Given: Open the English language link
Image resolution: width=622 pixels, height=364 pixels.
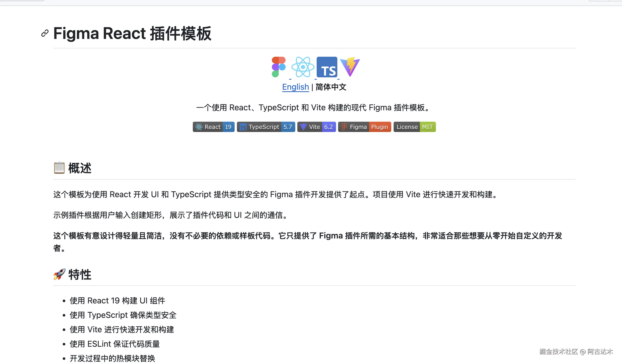Looking at the screenshot, I should click(295, 87).
